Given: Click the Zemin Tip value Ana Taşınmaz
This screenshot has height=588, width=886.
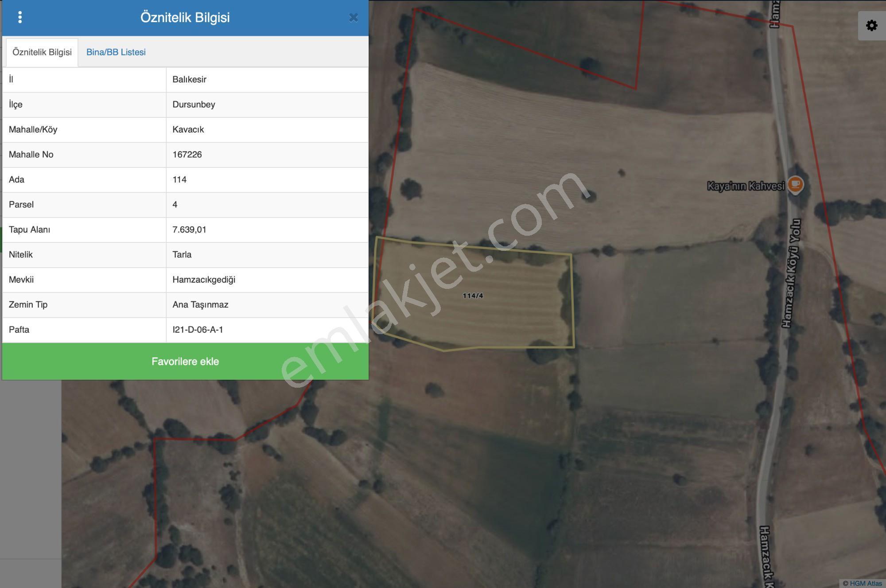Looking at the screenshot, I should 201,305.
